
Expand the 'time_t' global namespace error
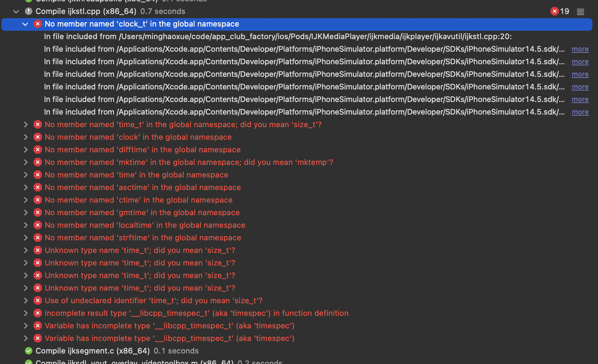point(25,125)
